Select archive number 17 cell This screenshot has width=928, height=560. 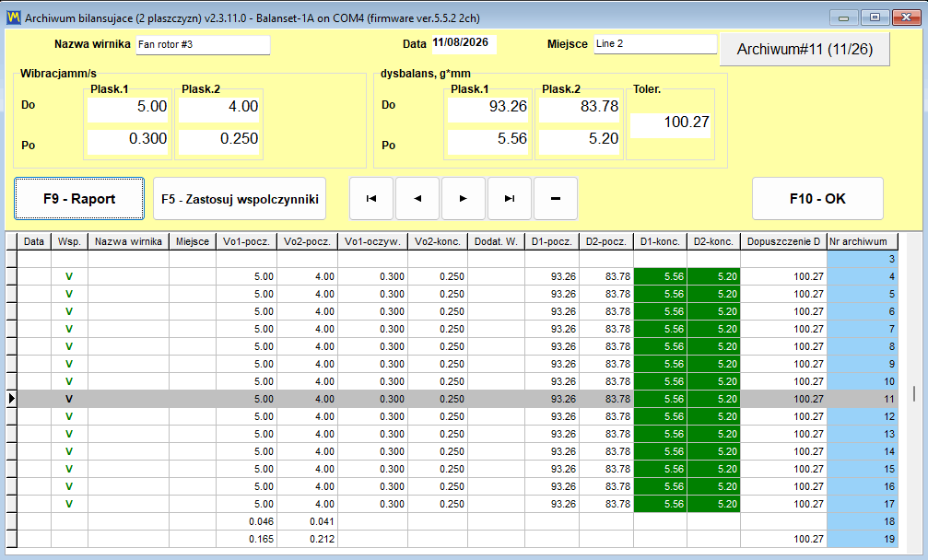point(863,504)
